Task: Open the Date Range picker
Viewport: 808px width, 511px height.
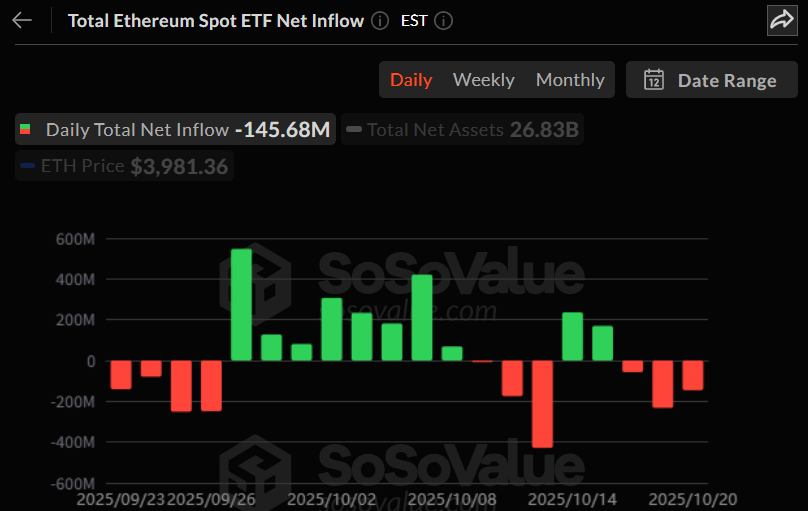Action: click(712, 80)
